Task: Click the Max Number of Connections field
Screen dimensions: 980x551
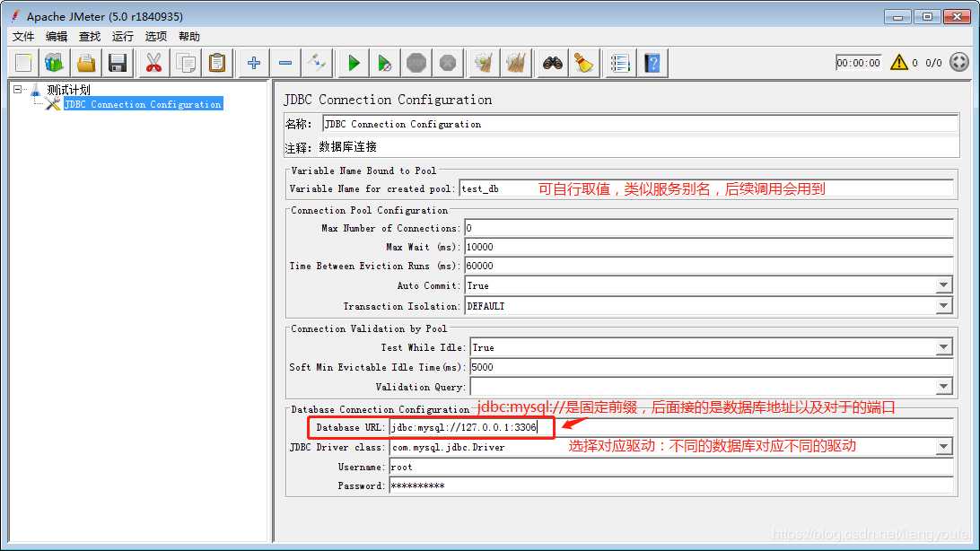Action: pyautogui.click(x=709, y=228)
